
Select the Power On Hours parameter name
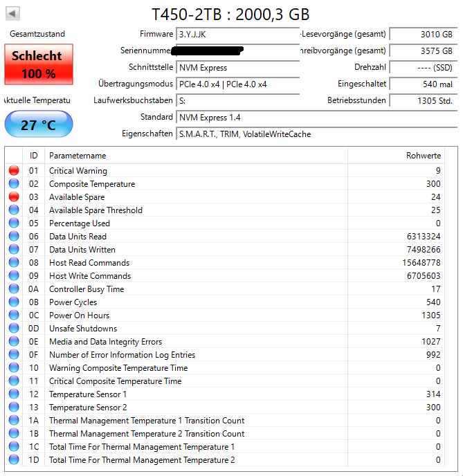(79, 315)
